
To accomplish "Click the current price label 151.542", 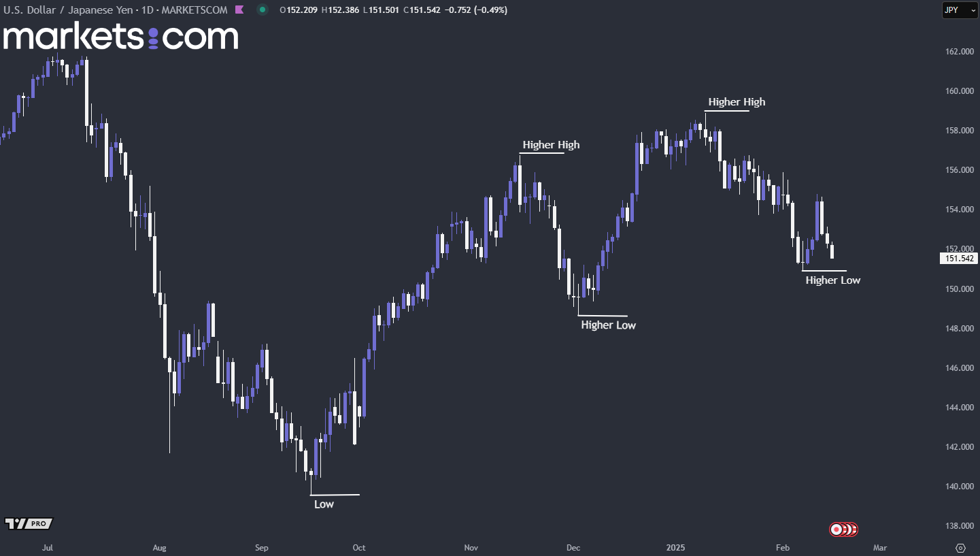I will click(x=958, y=259).
